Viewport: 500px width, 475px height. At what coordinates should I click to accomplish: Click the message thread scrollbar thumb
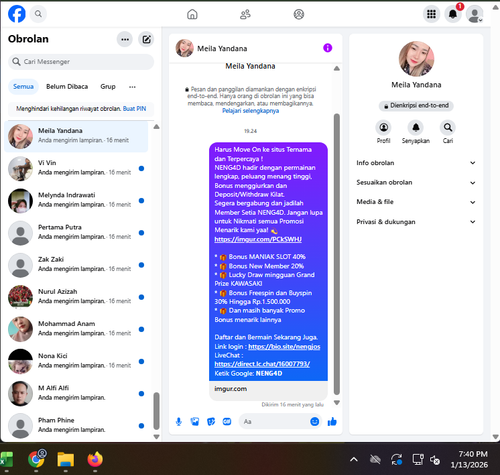[x=337, y=254]
